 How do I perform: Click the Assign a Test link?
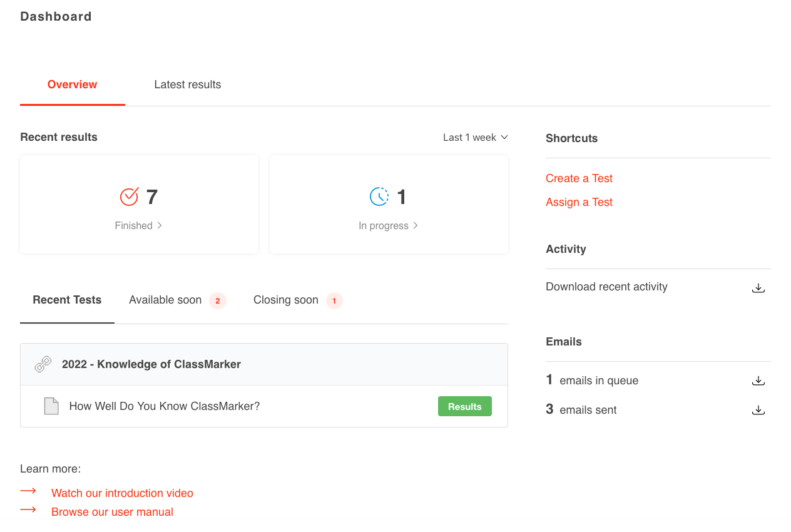[x=578, y=202]
